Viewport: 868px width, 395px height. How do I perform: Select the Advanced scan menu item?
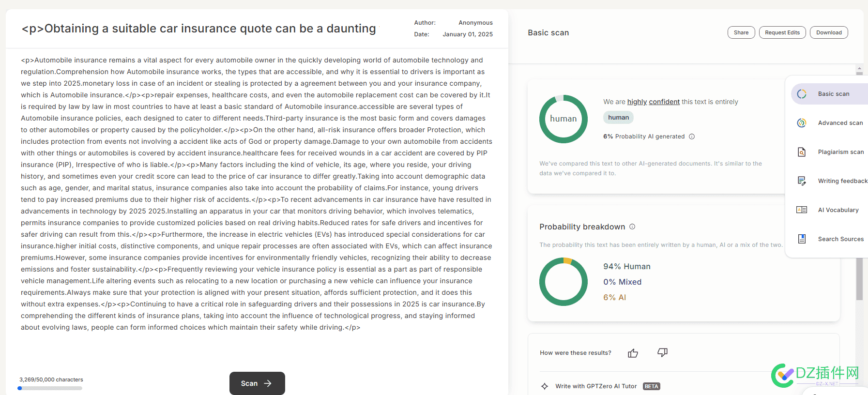[829, 123]
